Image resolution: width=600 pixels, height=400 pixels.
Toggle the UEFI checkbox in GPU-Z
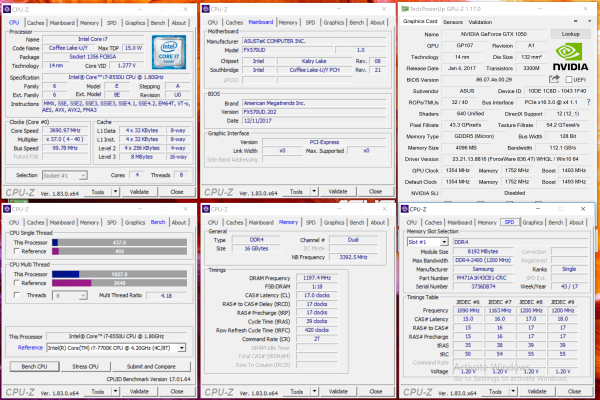pyautogui.click(x=569, y=80)
